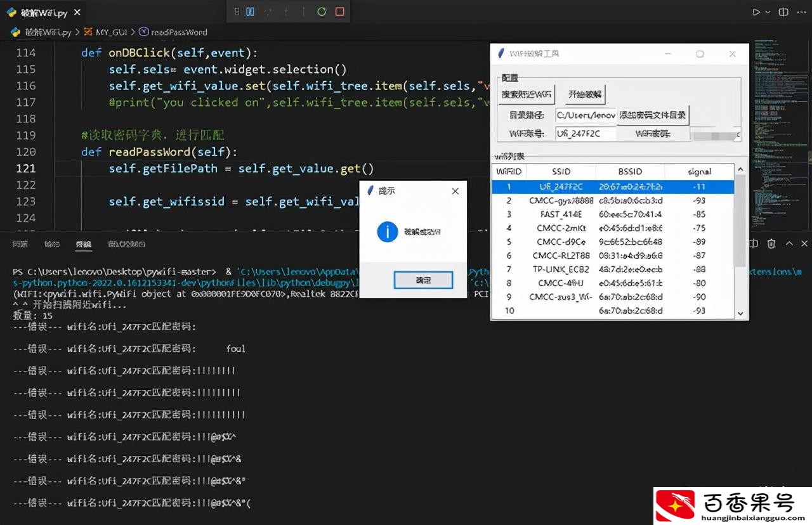Screen dimensions: 812x525
Task: Kill terminal with the trash icon
Action: (771, 243)
